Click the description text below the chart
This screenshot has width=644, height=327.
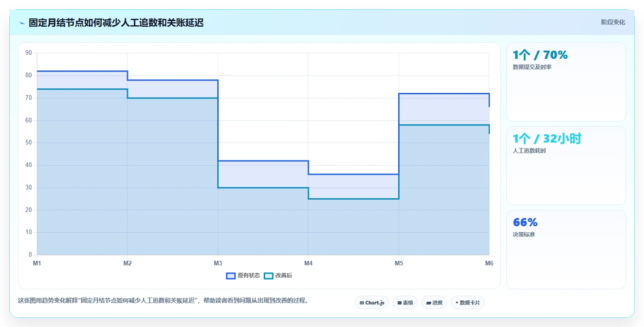coord(163,301)
